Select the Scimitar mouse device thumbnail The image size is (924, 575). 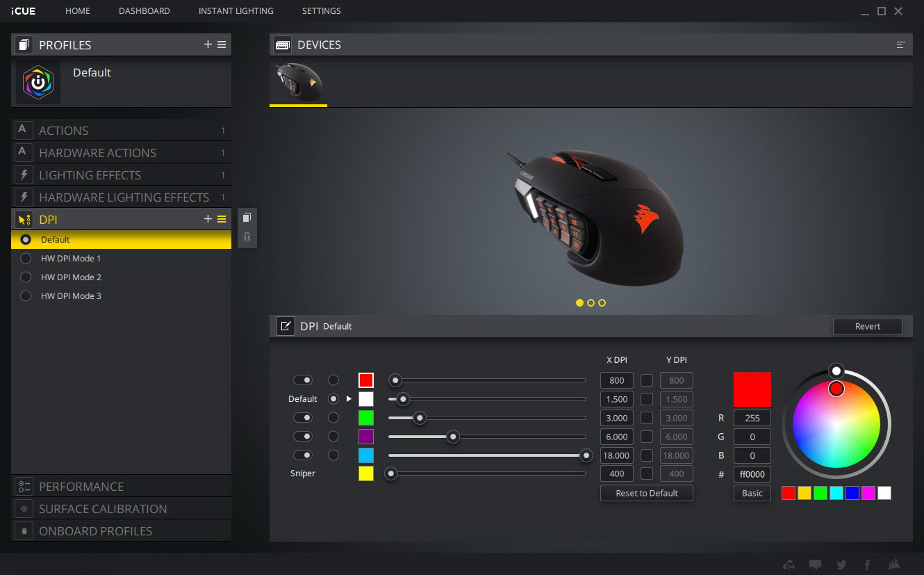[x=298, y=83]
